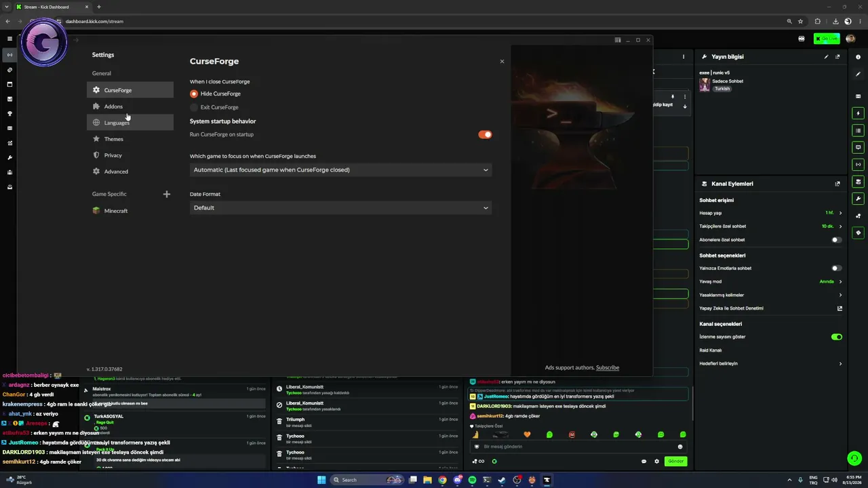The height and width of the screenshot is (488, 868).
Task: Open the Addons settings section
Action: coord(130,106)
